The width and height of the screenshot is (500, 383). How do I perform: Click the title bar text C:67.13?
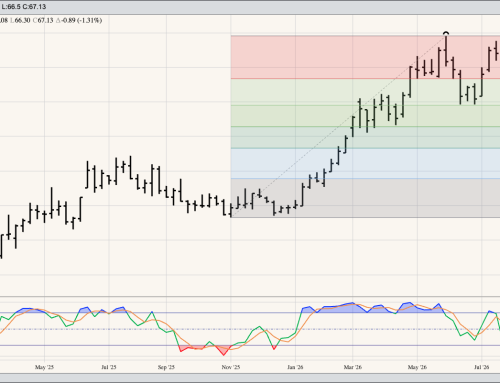click(x=34, y=7)
